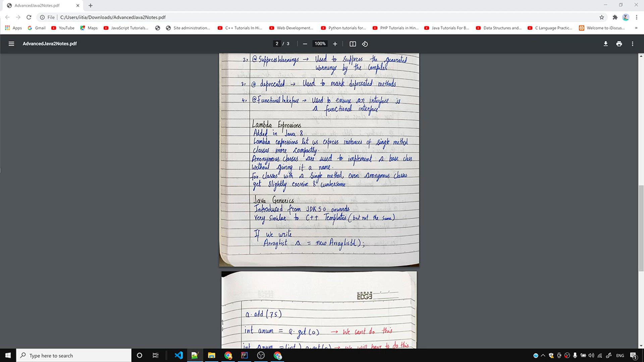
Task: Open the Java Tutorials For Beginners bookmark
Action: tap(447, 28)
